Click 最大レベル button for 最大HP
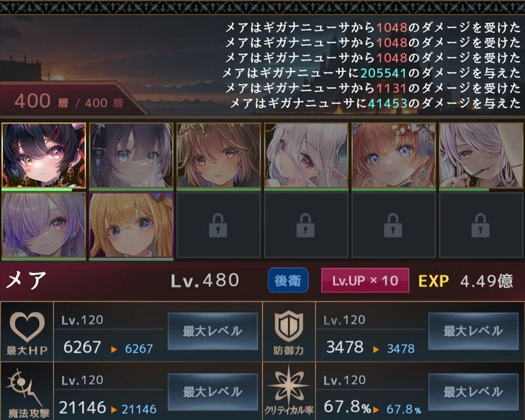 (x=213, y=331)
